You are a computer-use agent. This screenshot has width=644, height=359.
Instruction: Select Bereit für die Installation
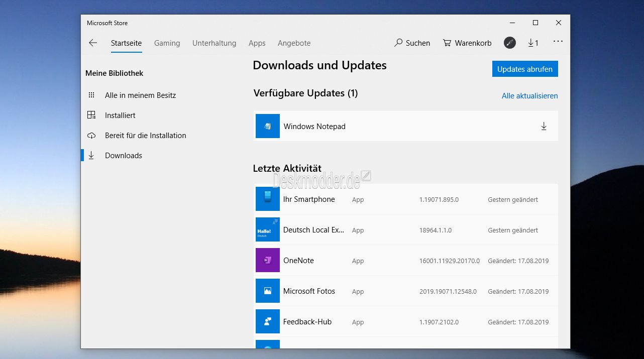click(x=145, y=136)
